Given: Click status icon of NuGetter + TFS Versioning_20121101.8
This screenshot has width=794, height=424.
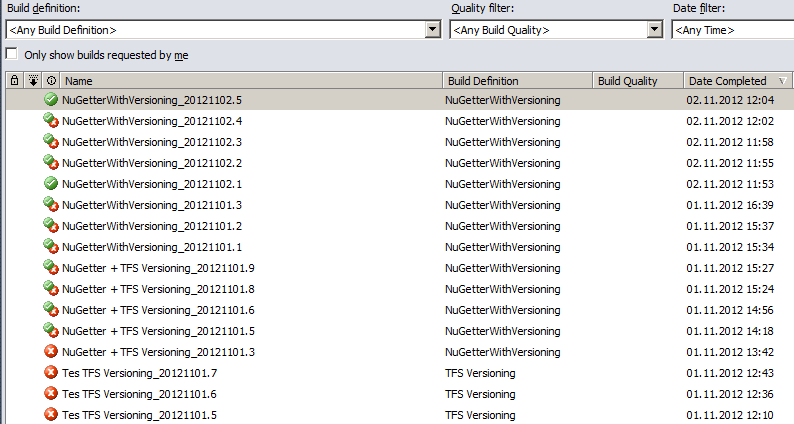Looking at the screenshot, I should point(51,289).
